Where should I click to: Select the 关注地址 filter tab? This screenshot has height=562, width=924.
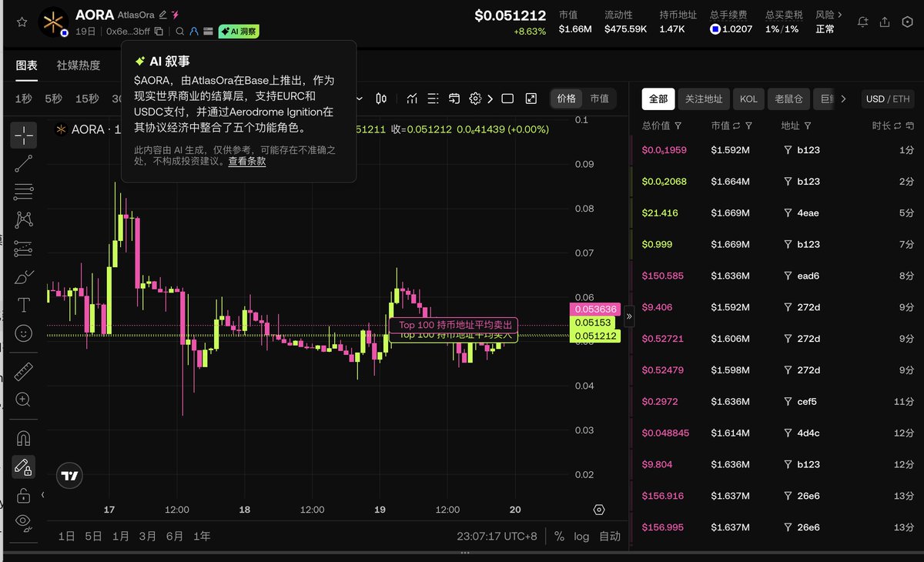tap(704, 99)
